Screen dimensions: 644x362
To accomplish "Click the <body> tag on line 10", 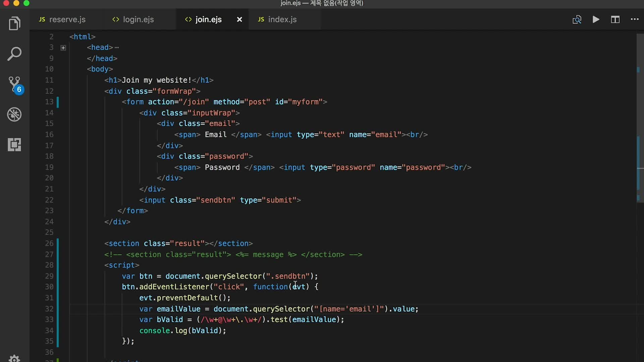I will coord(100,69).
